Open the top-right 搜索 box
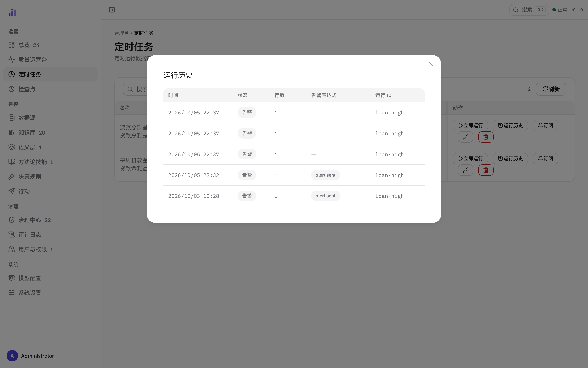588x368 pixels. point(529,10)
